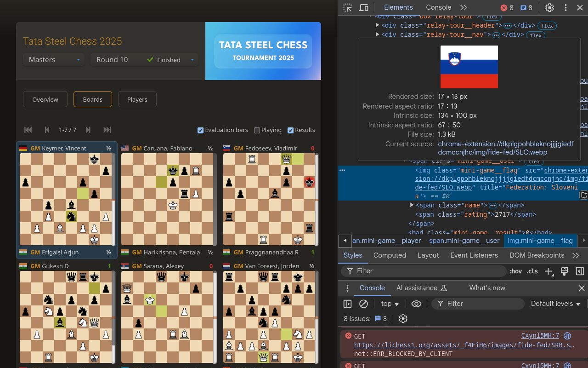Open the What's new drawer tab
Screen dimensions: 588x368
click(487, 288)
